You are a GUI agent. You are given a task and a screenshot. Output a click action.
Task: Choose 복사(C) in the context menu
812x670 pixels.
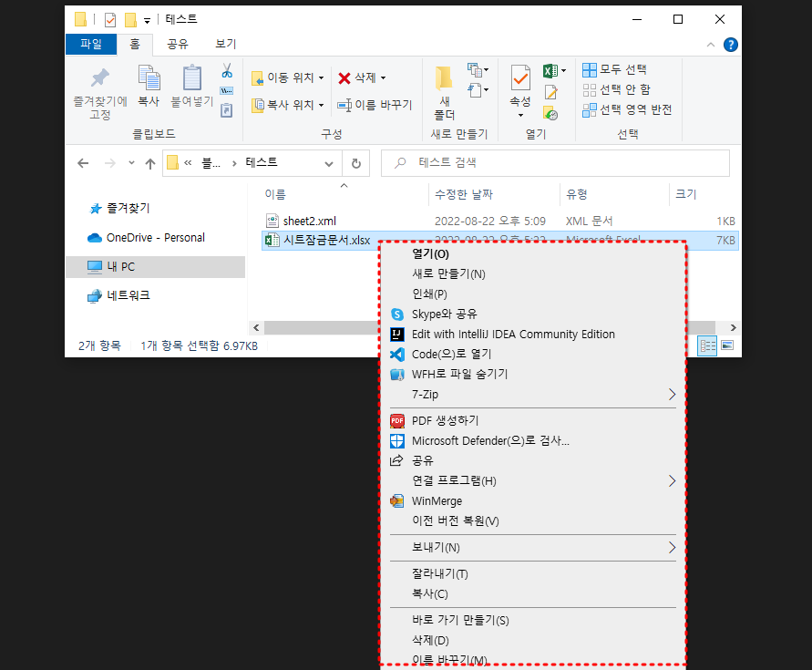click(x=533, y=593)
